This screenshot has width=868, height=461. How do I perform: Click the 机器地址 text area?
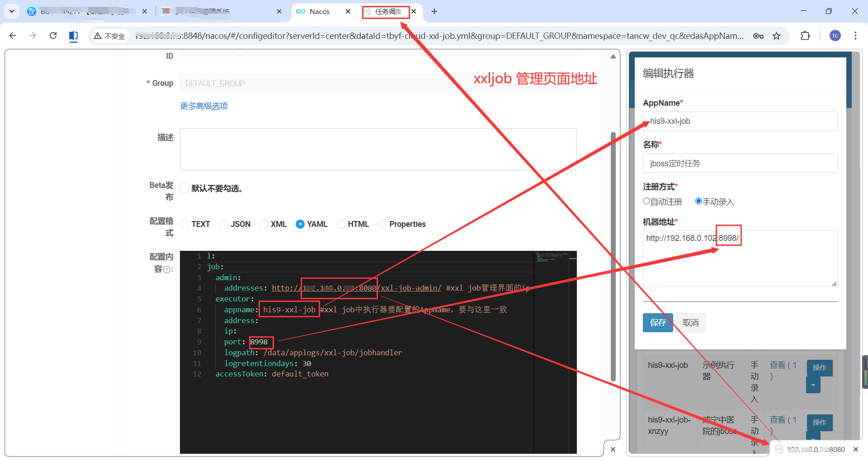pos(740,259)
